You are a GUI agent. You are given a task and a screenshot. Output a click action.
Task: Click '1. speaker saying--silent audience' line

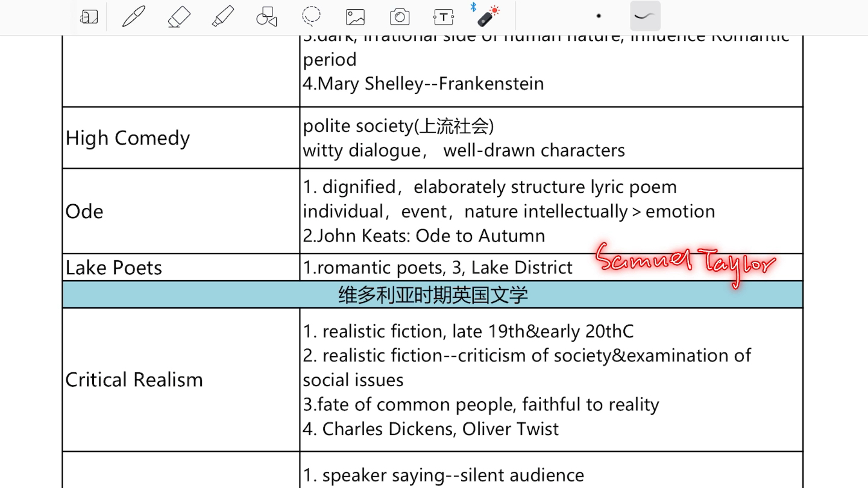coord(444,475)
